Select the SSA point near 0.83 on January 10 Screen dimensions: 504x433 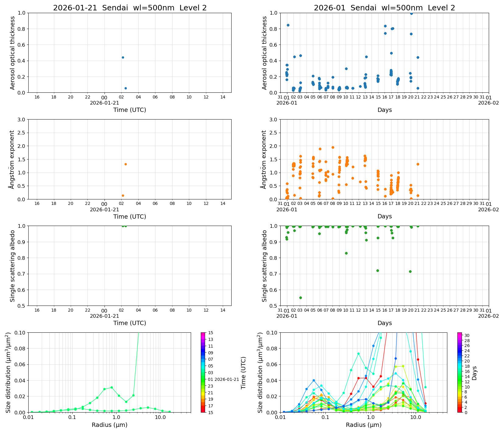pyautogui.click(x=346, y=253)
